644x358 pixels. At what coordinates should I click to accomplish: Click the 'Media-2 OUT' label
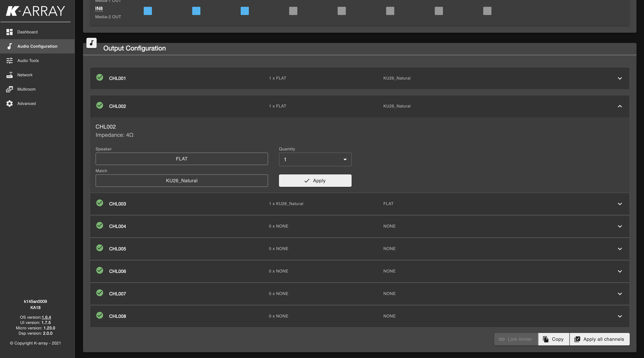point(108,17)
